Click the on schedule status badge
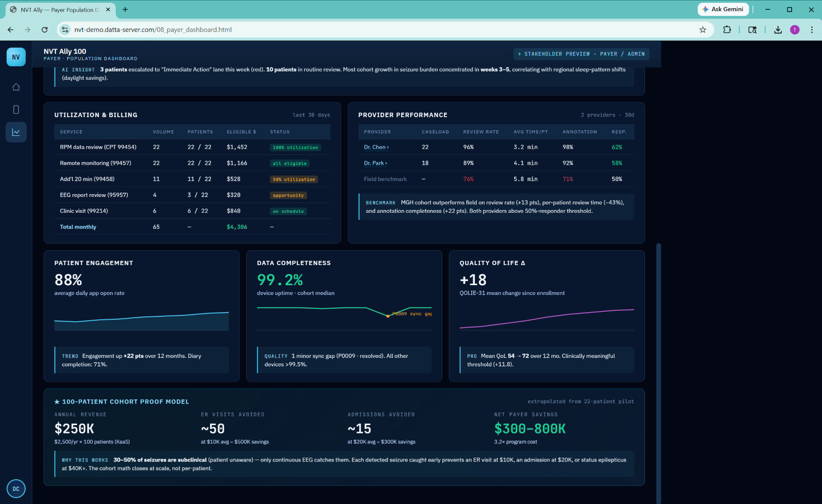822x504 pixels. coord(288,211)
